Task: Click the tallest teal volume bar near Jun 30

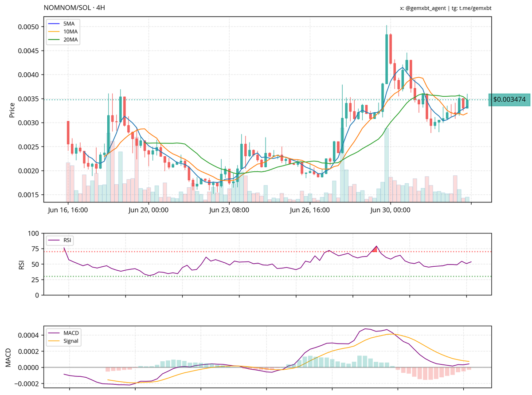Action: pyautogui.click(x=387, y=165)
